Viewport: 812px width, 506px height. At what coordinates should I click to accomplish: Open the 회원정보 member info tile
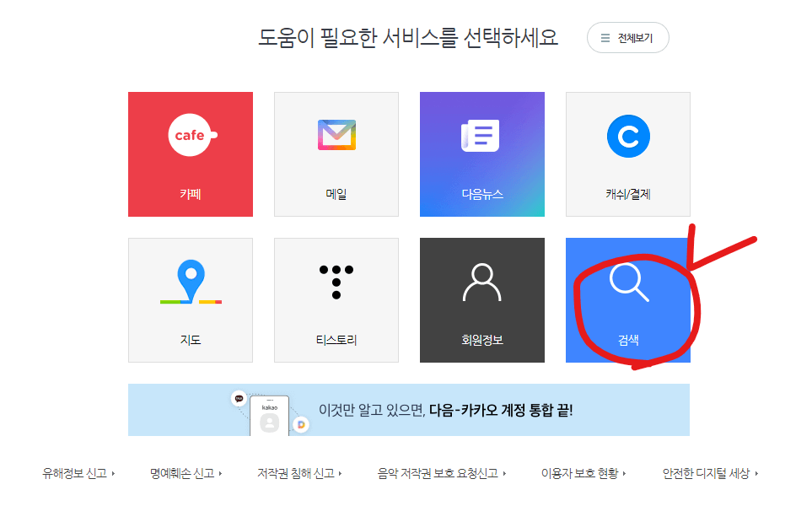tap(482, 300)
